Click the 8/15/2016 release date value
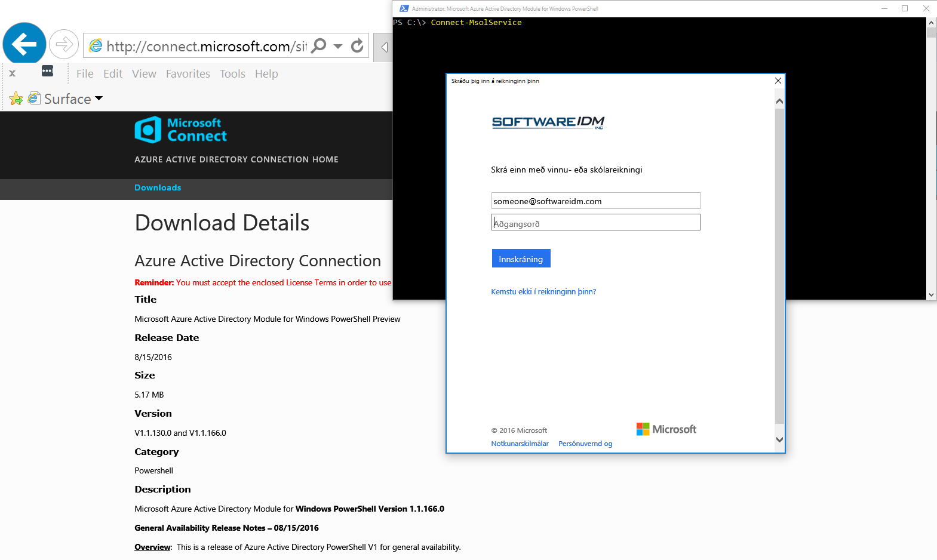The width and height of the screenshot is (937, 560). [x=153, y=357]
